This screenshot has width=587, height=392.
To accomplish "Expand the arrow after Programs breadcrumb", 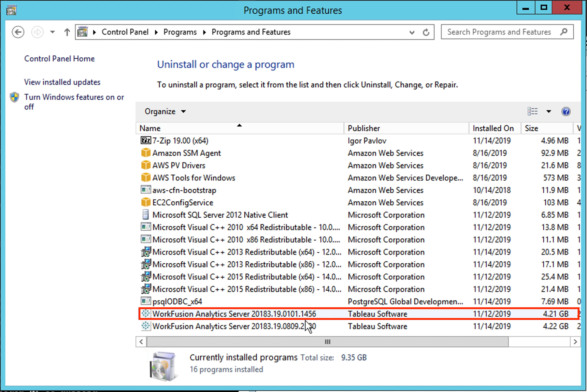I will [205, 32].
